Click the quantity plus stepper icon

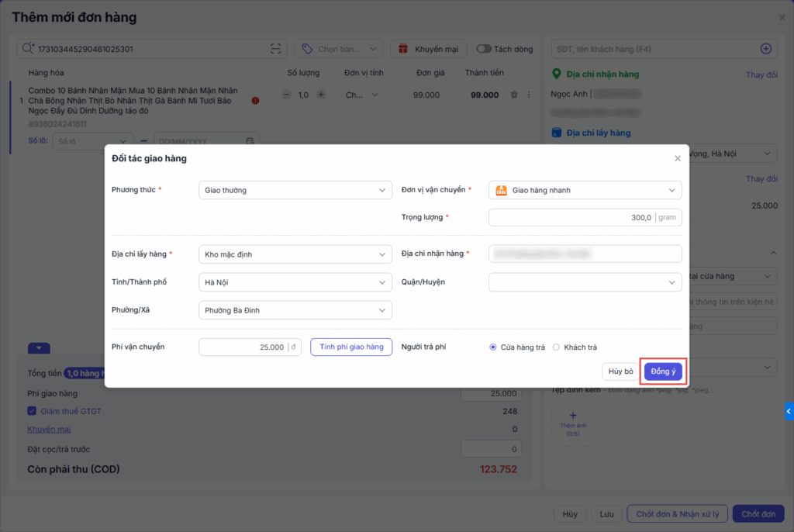click(x=321, y=95)
